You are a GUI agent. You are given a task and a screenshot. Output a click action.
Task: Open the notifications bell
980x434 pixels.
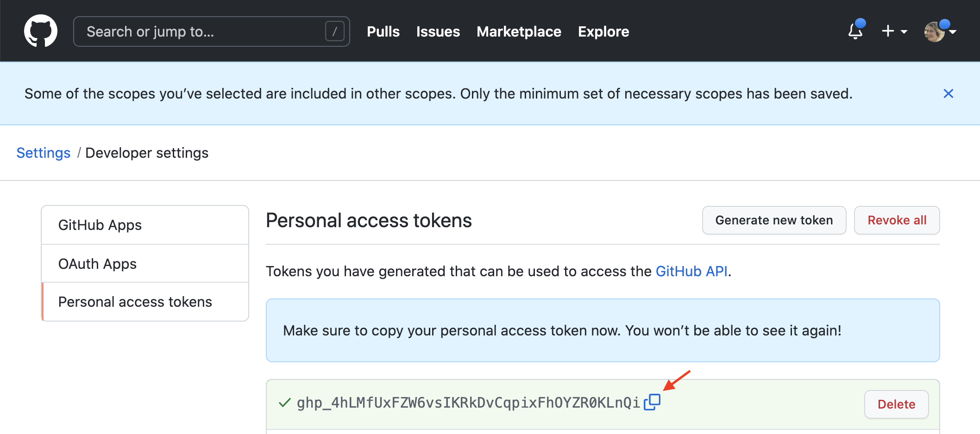point(855,31)
